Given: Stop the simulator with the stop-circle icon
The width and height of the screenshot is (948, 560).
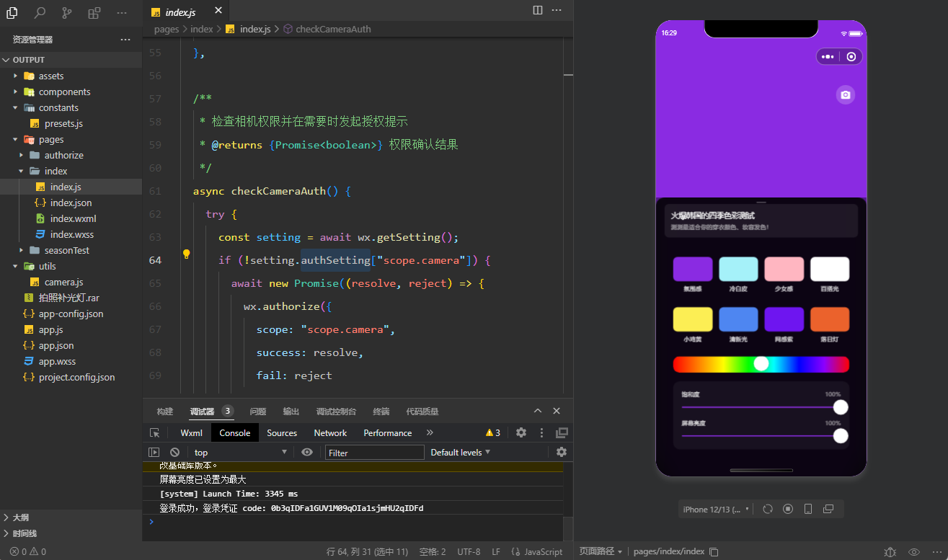Looking at the screenshot, I should [x=788, y=509].
